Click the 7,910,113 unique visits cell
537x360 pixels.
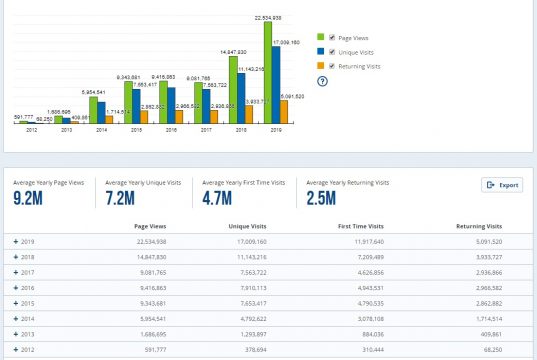coord(253,288)
